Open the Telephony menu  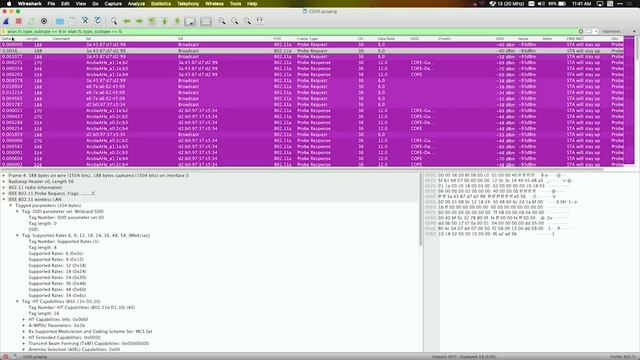pyautogui.click(x=188, y=4)
